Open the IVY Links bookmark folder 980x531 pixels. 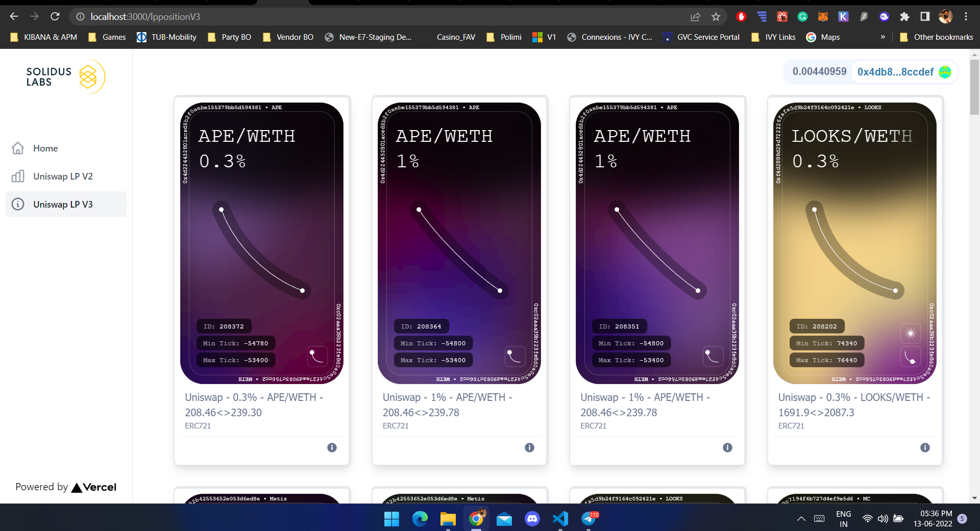773,37
